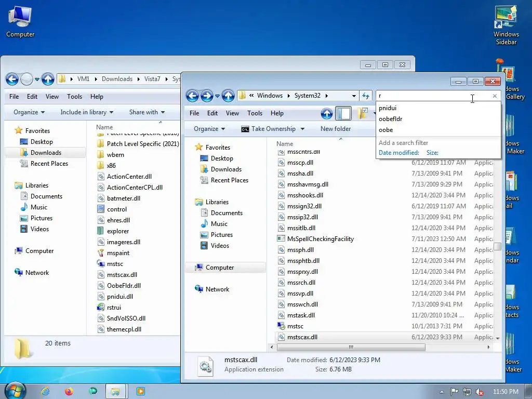Select the mspaint file in back window
532x399 pixels.
click(x=118, y=253)
